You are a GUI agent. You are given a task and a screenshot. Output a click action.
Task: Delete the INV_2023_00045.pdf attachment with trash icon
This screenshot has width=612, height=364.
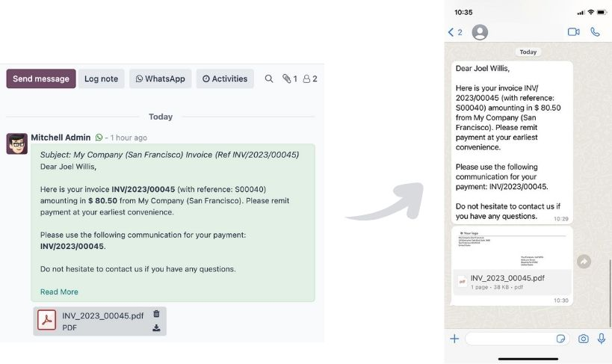click(156, 314)
